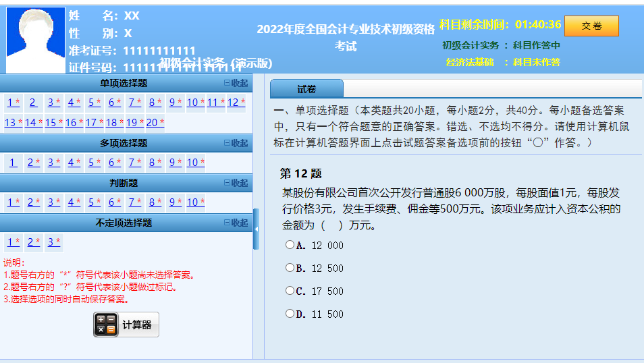Click the candidate photo thumbnail
Viewport: 644px width, 363px height.
coord(35,40)
